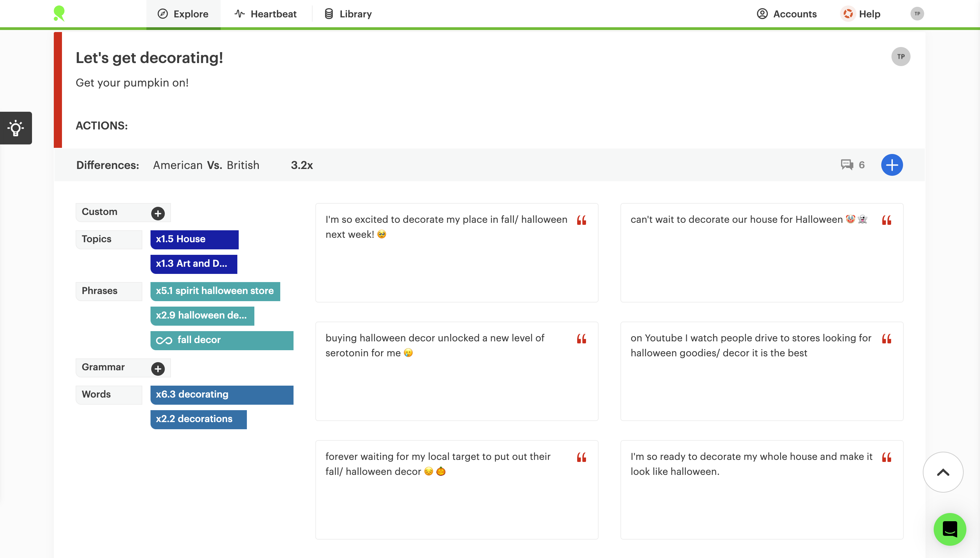Toggle the 'x6.3 decorating' word tag
980x558 pixels.
tap(222, 394)
